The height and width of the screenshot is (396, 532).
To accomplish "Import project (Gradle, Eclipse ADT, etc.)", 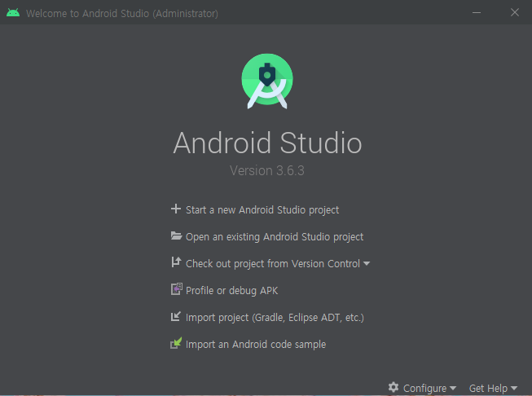I will click(x=275, y=318).
